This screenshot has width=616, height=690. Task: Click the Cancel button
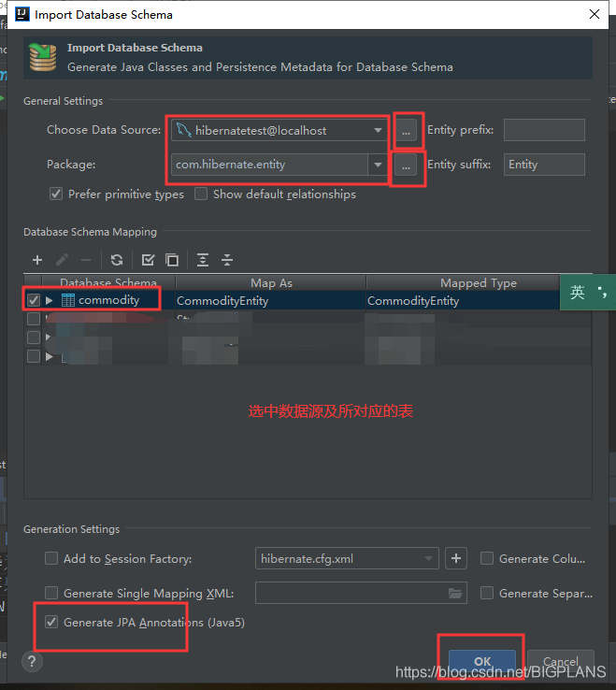(x=561, y=661)
